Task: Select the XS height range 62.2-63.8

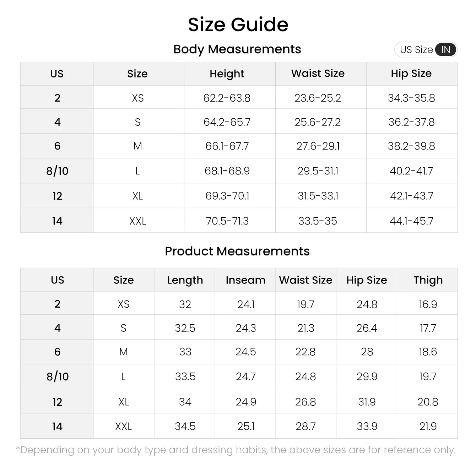Action: pos(227,98)
